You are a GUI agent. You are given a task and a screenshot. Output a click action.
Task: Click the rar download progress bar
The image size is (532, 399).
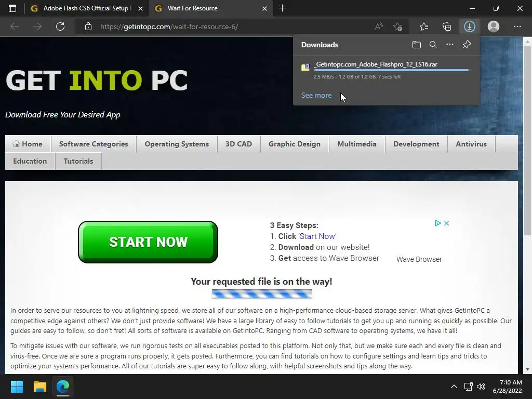coord(391,70)
